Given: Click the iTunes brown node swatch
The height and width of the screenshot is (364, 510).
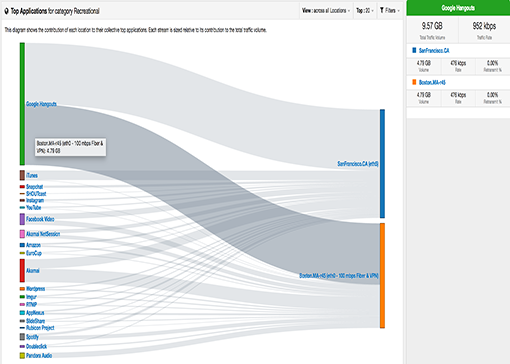Looking at the screenshot, I should [22, 175].
